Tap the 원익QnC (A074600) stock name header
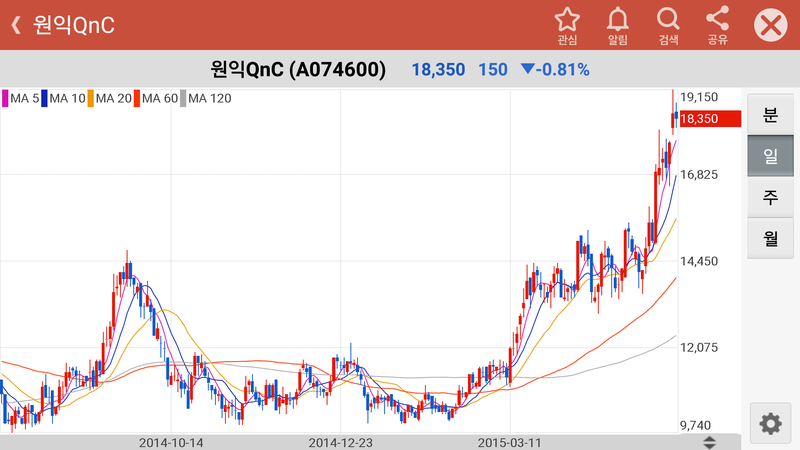Screen dimensions: 800x450 click(x=298, y=70)
